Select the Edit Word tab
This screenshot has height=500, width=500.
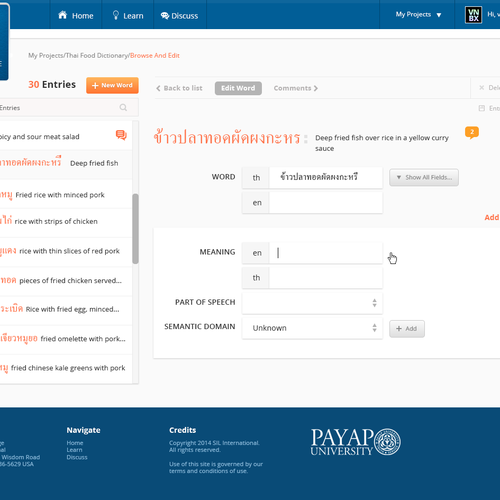click(238, 88)
